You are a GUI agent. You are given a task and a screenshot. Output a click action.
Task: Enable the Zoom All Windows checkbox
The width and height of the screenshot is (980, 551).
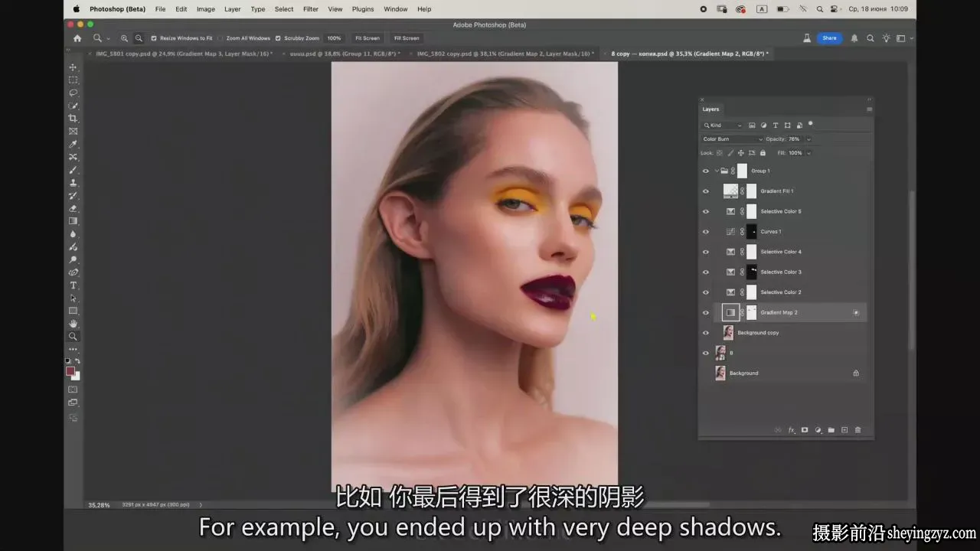point(220,38)
